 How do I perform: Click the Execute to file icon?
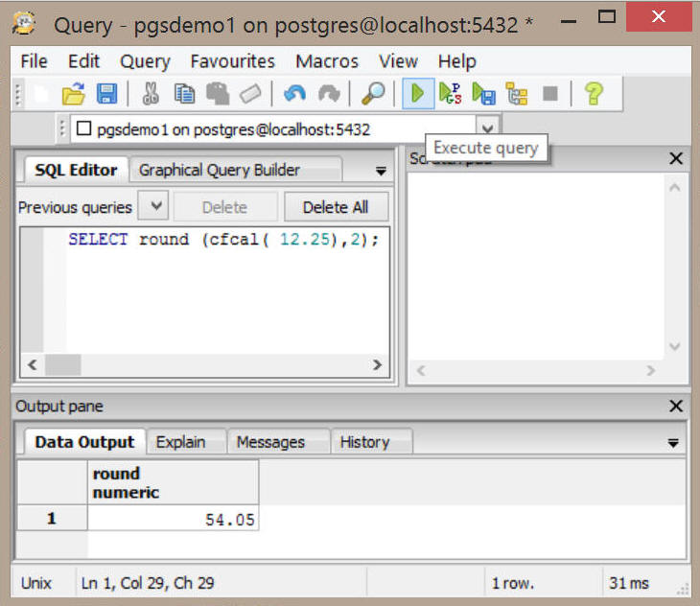483,94
